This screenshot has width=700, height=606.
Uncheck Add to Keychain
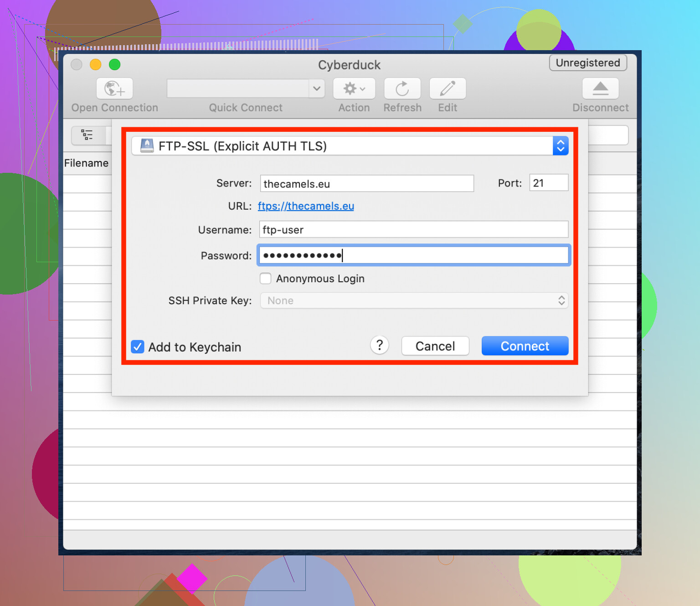pyautogui.click(x=138, y=347)
